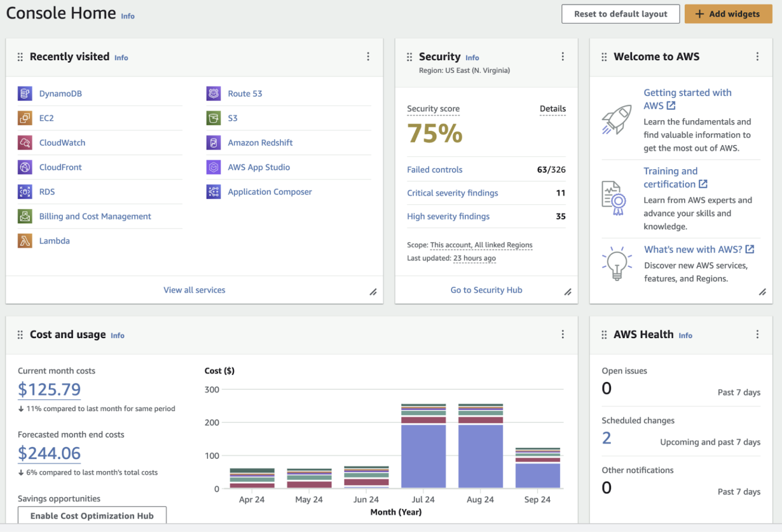This screenshot has height=532, width=782.
Task: Open the Training and certification link
Action: pos(675,178)
